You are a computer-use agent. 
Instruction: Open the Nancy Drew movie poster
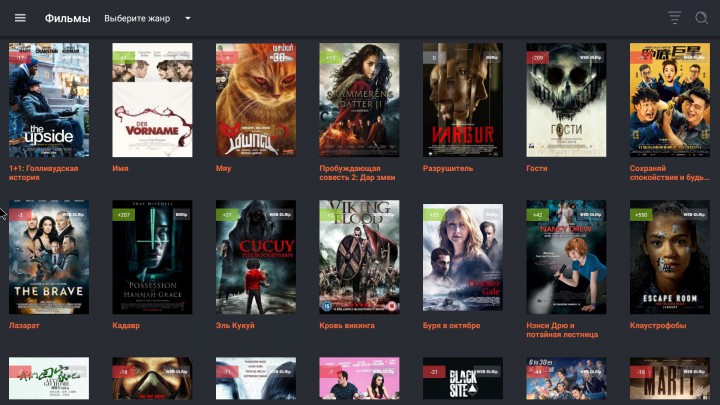pos(566,257)
